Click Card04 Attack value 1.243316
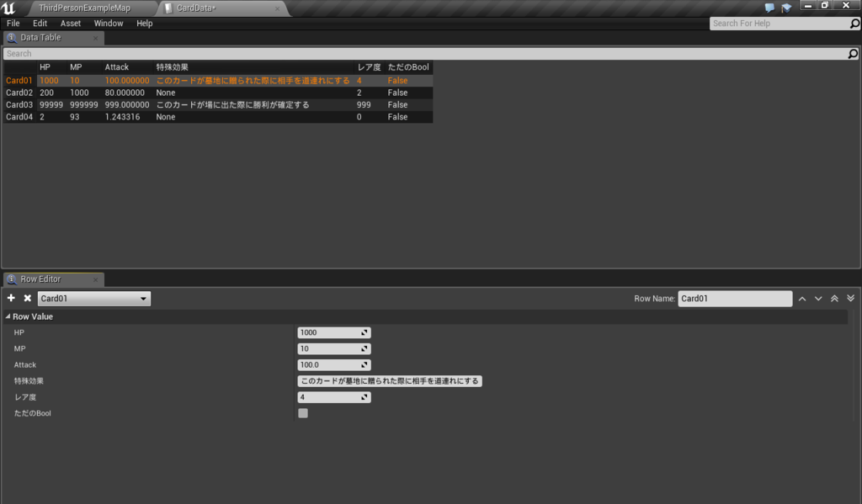862x504 pixels. (x=123, y=117)
